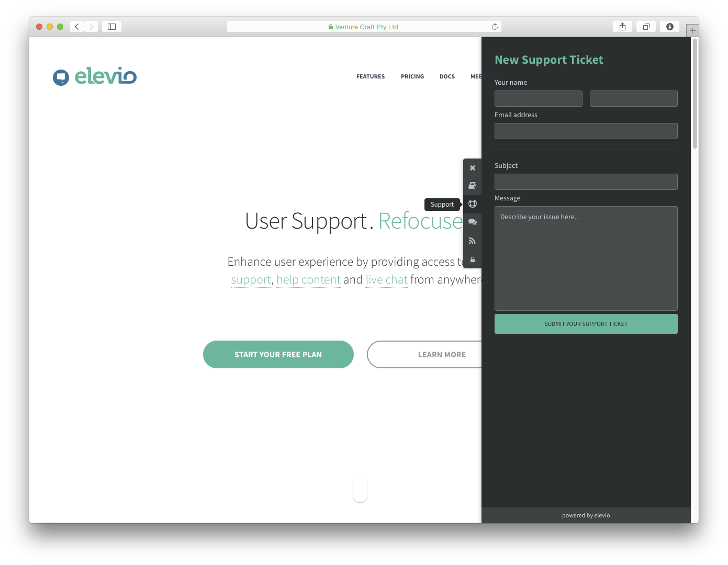The width and height of the screenshot is (728, 565).
Task: Open the Safari downloads list
Action: pyautogui.click(x=669, y=27)
